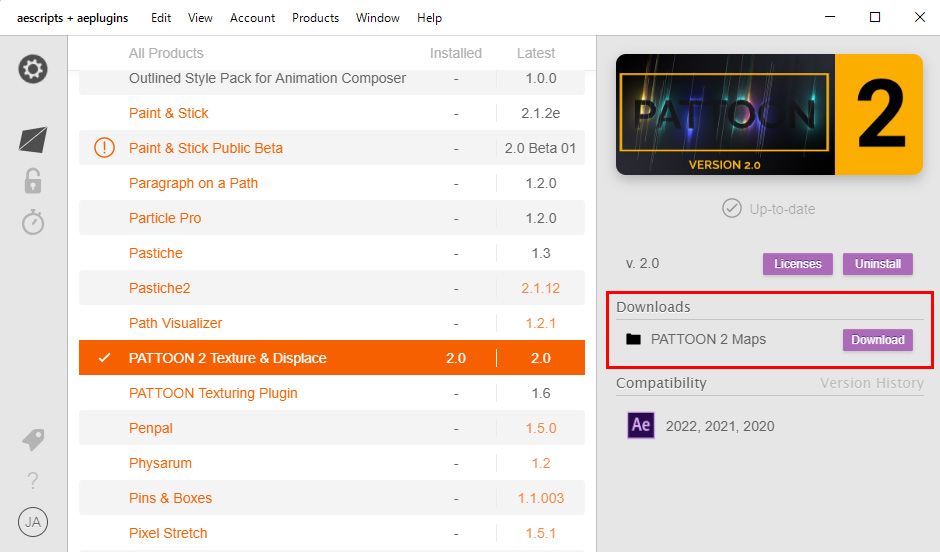Viewport: 940px width, 552px height.
Task: Click the PATTOON 2 product banner image
Action: (769, 114)
